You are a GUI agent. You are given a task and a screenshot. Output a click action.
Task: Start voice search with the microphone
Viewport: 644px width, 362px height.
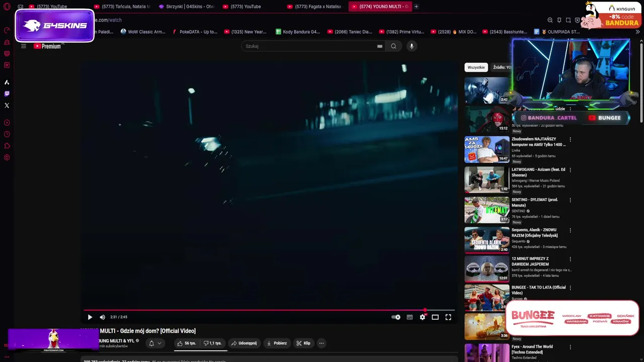point(412,46)
